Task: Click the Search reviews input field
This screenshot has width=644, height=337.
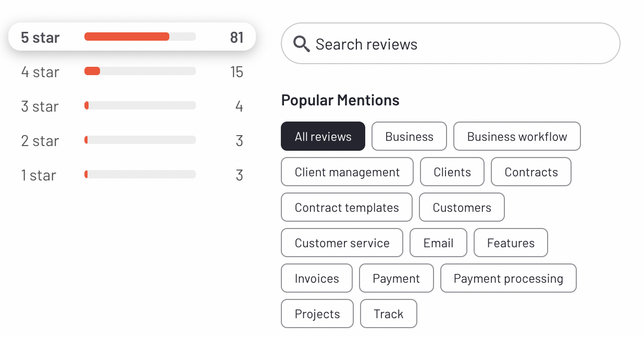Action: tap(459, 44)
